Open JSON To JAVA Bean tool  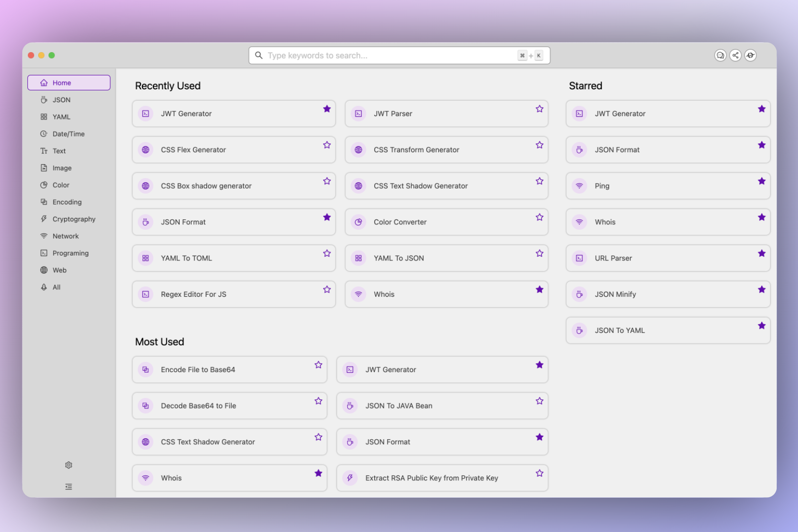tap(399, 406)
